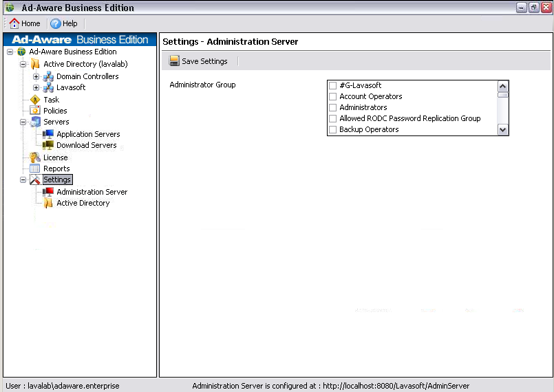Viewport: 554px width, 392px height.
Task: Open Download Servers tree item
Action: [87, 145]
